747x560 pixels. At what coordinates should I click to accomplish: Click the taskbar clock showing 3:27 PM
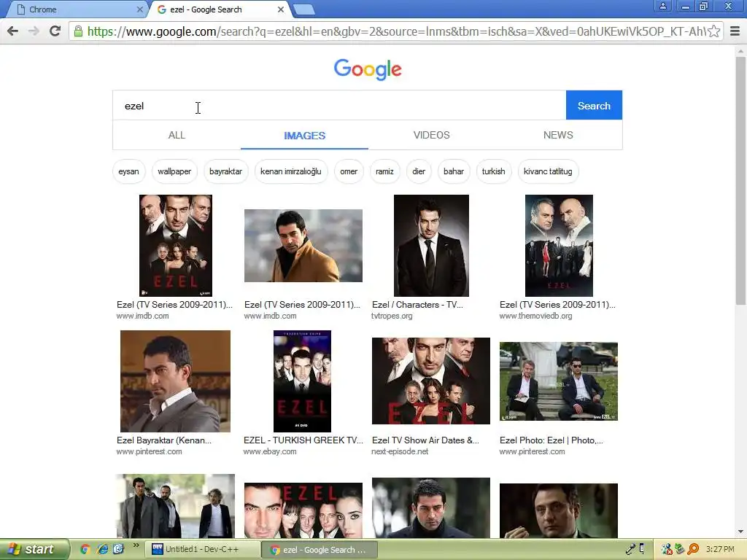[720, 550]
